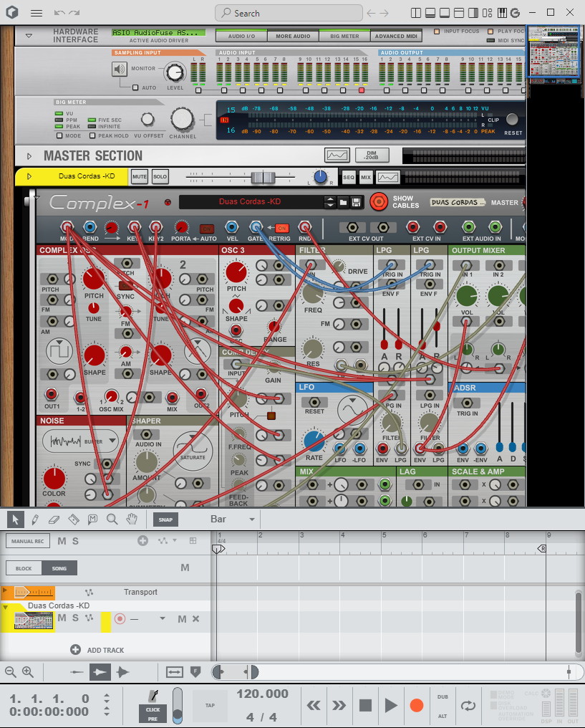Click the plus icon next to Add Track
This screenshot has height=728, width=585.
tap(76, 649)
